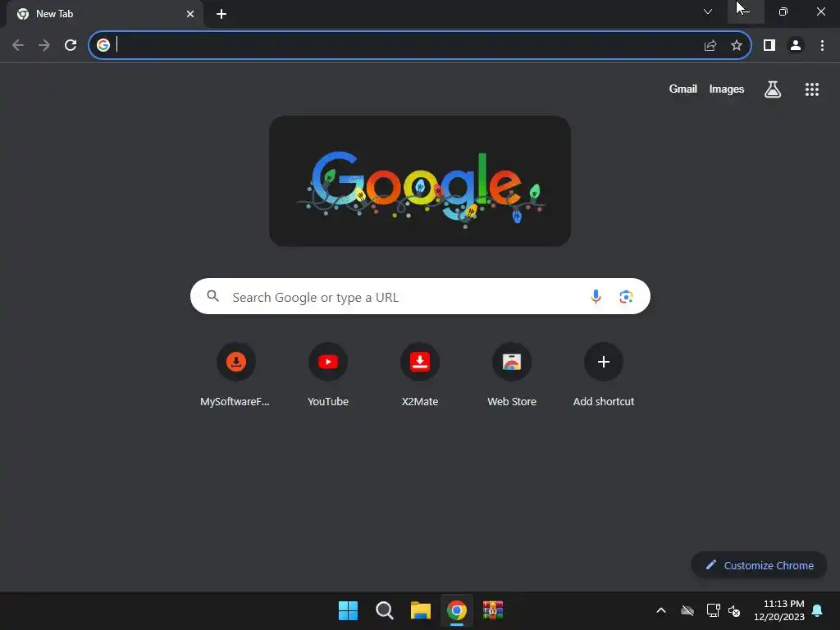
Task: Click the Google icon in the address bar
Action: [x=103, y=45]
